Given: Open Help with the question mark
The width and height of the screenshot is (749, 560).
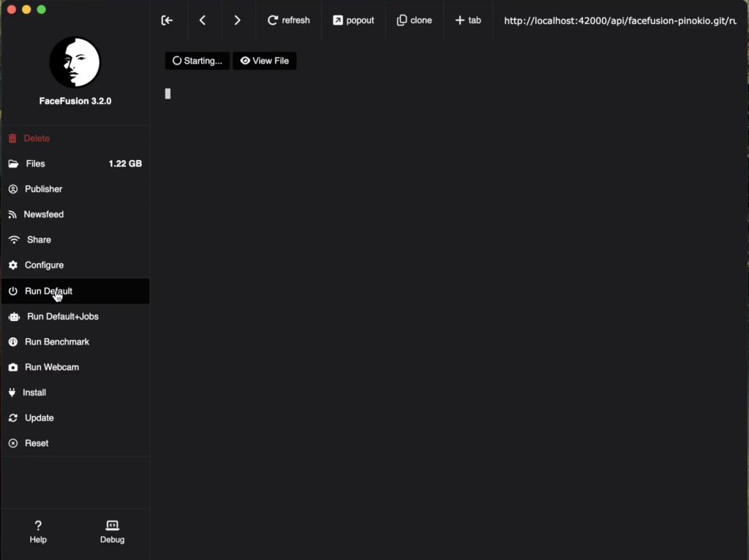Looking at the screenshot, I should pyautogui.click(x=38, y=526).
